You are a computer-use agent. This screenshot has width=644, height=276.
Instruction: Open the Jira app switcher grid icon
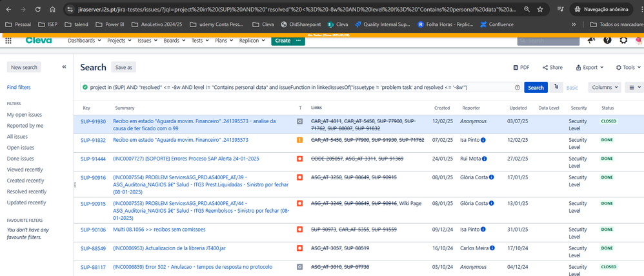point(8,40)
